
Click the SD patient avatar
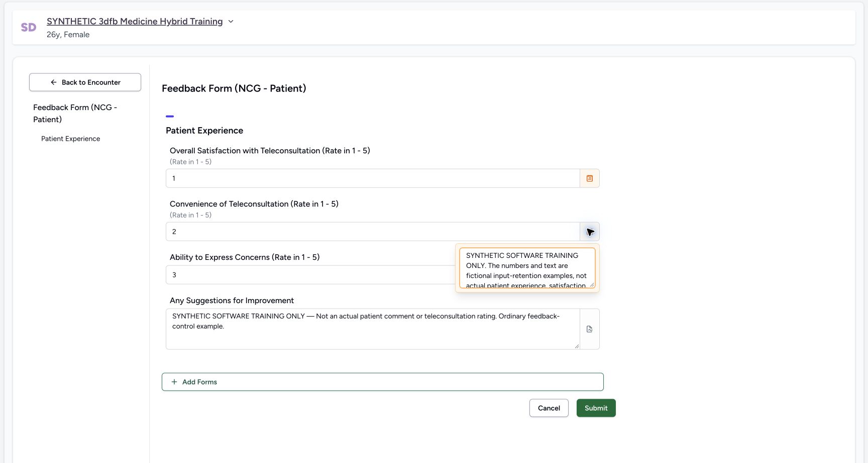pyautogui.click(x=29, y=27)
